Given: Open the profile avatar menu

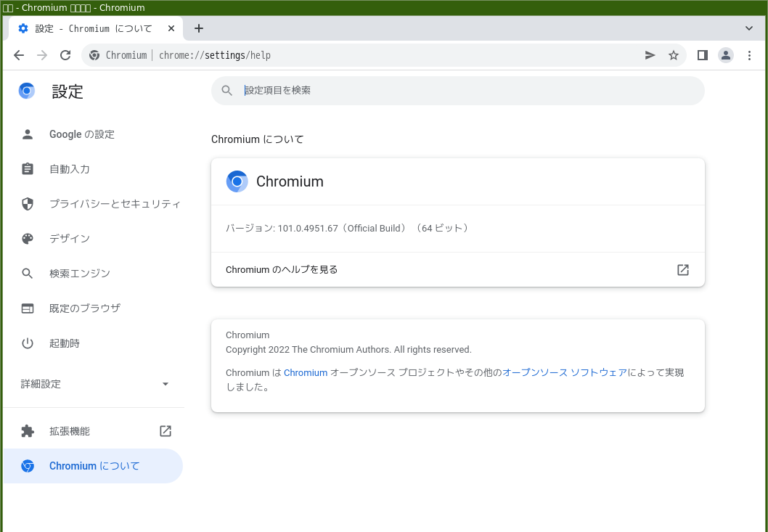Looking at the screenshot, I should coord(725,55).
